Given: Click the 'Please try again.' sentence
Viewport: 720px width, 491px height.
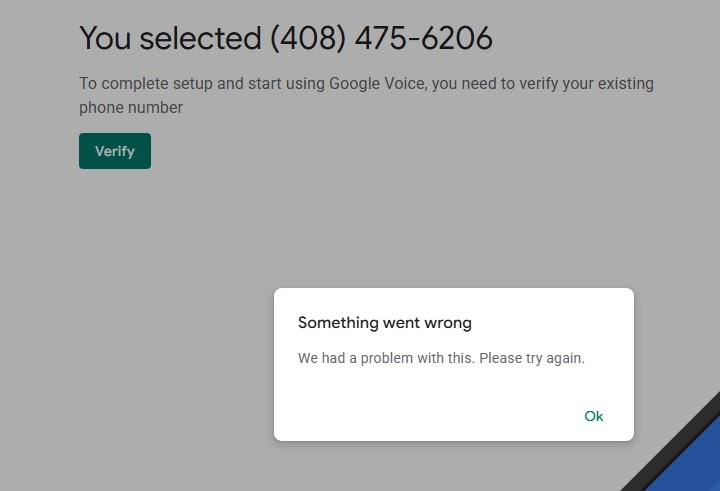Looking at the screenshot, I should tap(532, 358).
